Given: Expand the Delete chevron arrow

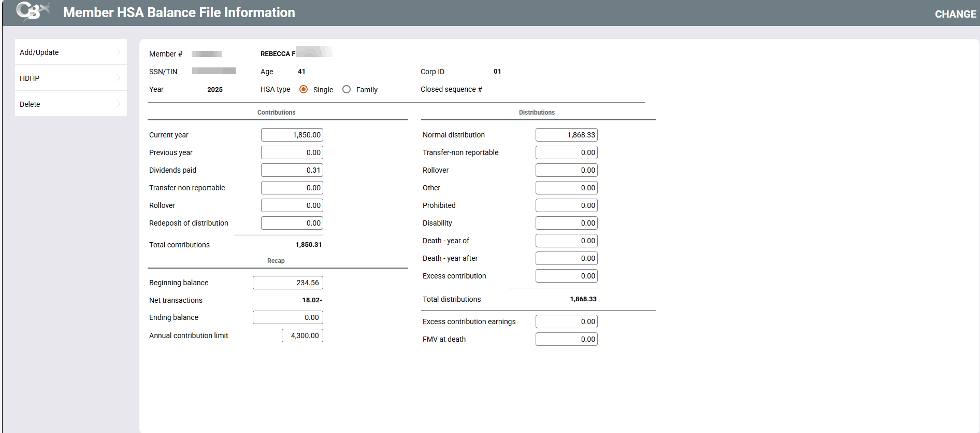Looking at the screenshot, I should (118, 104).
